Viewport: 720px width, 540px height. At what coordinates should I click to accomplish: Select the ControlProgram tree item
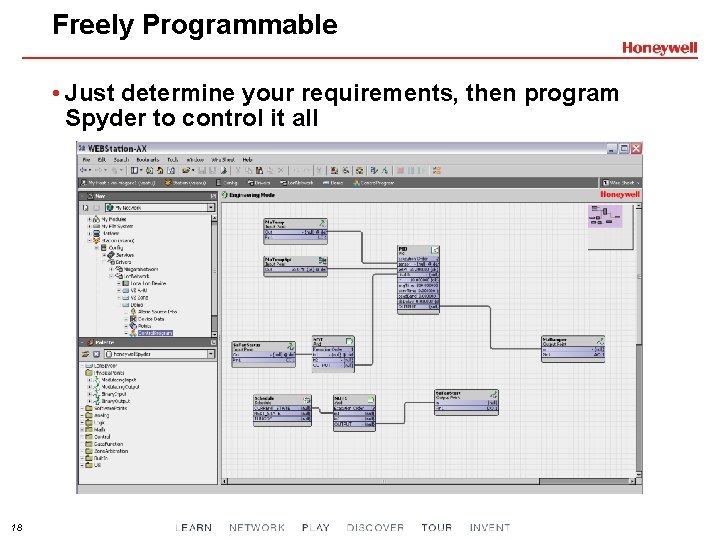coord(155,333)
